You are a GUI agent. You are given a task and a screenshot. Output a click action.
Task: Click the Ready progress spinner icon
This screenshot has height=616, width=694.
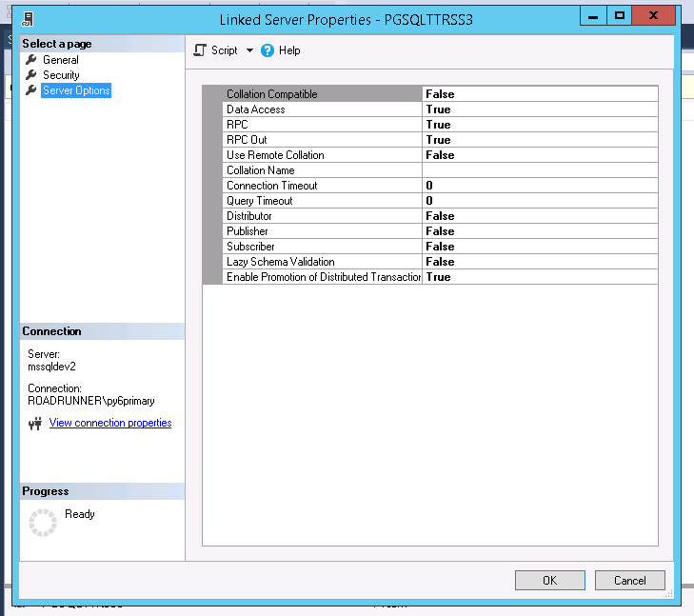[43, 523]
